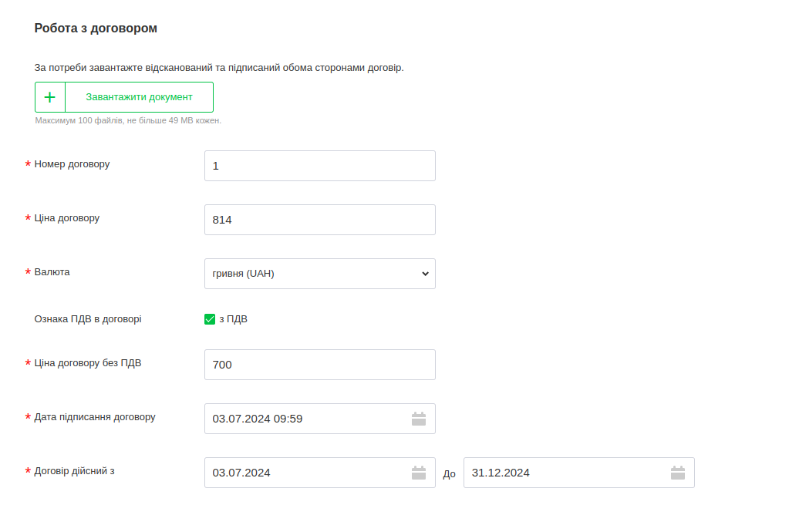The width and height of the screenshot is (789, 532).
Task: Select the 'Ціна договору без ПДВ' field
Action: click(x=319, y=365)
